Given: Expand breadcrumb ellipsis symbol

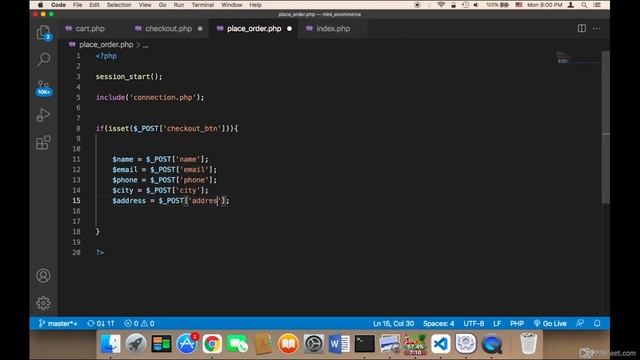Looking at the screenshot, I should [x=145, y=45].
